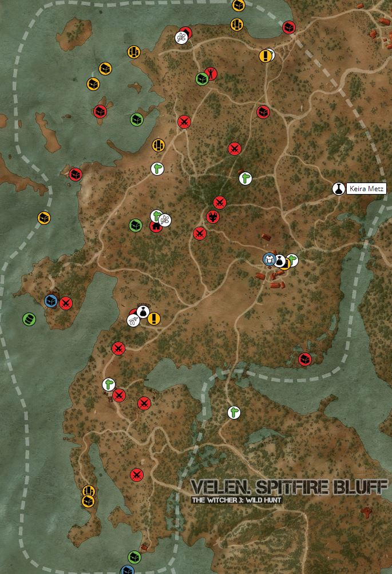Image resolution: width=392 pixels, height=574 pixels.
Task: Click red chest on the western coast tip
Action: 76,175
